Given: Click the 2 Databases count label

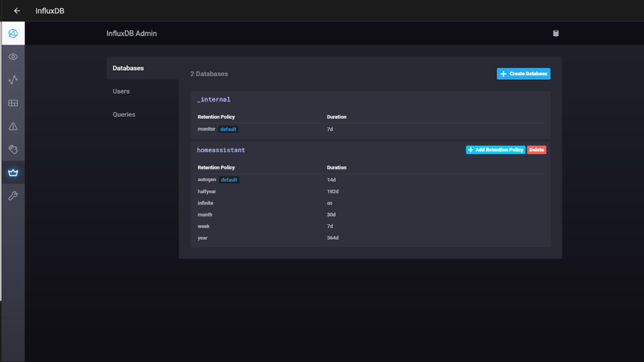Looking at the screenshot, I should (x=209, y=74).
